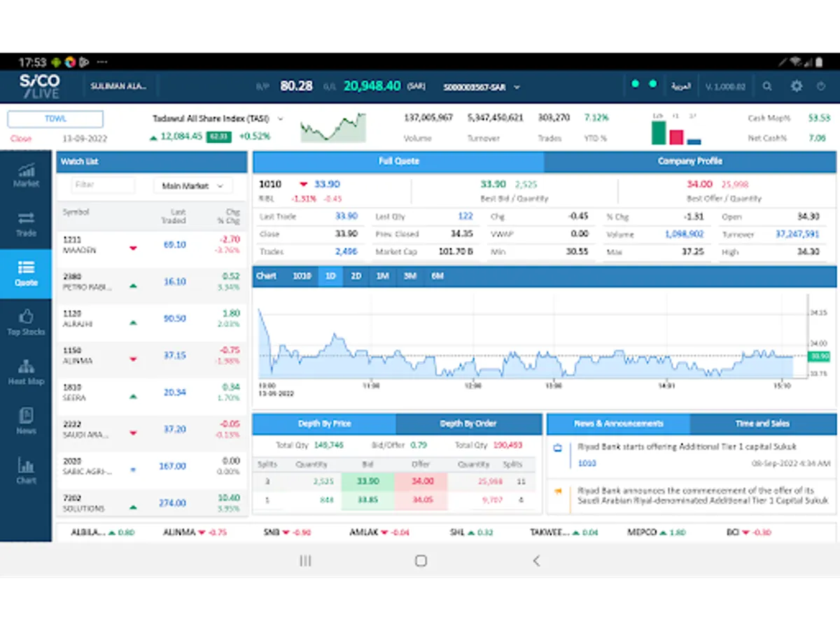This screenshot has width=840, height=630.
Task: Click the green 33.90 price marker on chart
Action: click(819, 357)
